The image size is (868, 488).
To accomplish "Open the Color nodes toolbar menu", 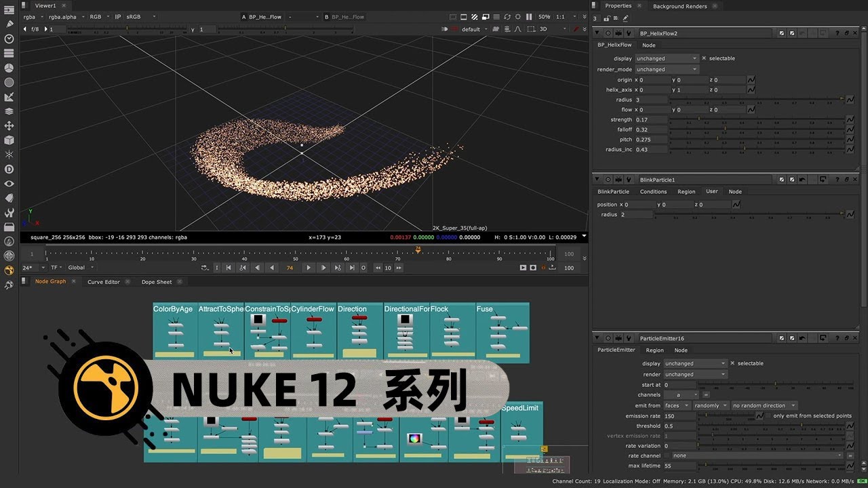I will click(9, 68).
